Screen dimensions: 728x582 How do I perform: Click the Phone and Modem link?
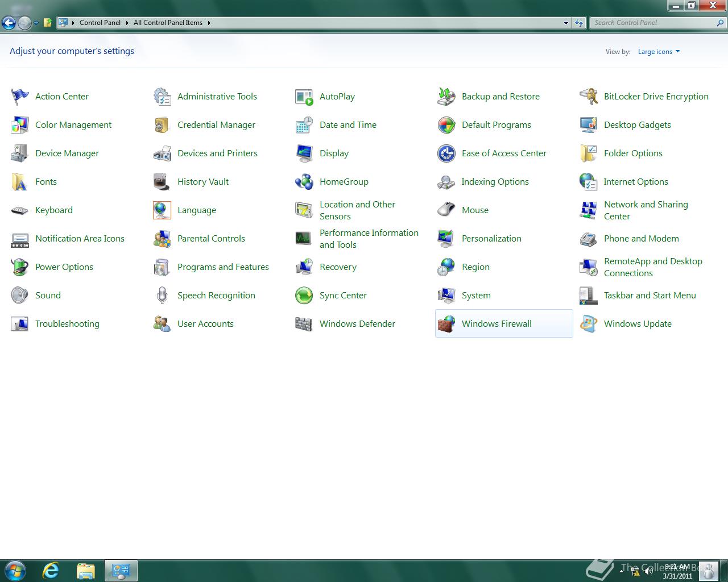(642, 239)
